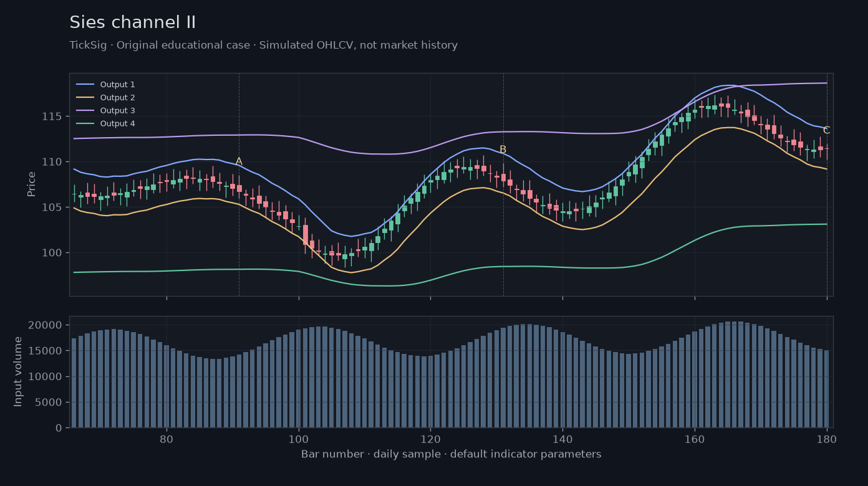Click volume axis tick 20000
Screen dimensions: 868x486
pyautogui.click(x=46, y=325)
